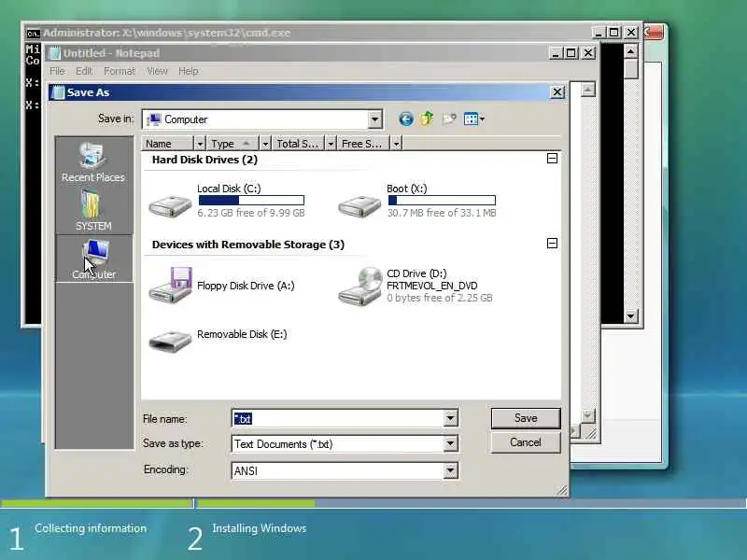Open the Save in location dropdown
747x560 pixels.
[x=375, y=119]
